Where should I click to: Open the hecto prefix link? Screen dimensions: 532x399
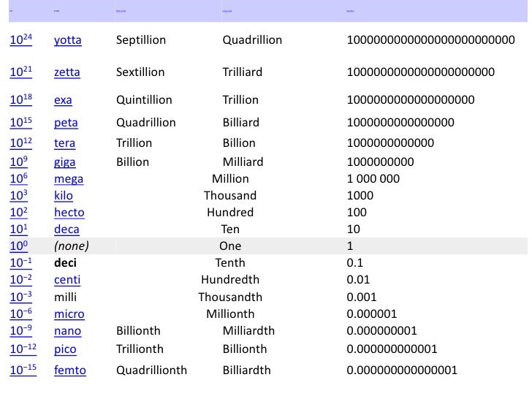(x=69, y=213)
